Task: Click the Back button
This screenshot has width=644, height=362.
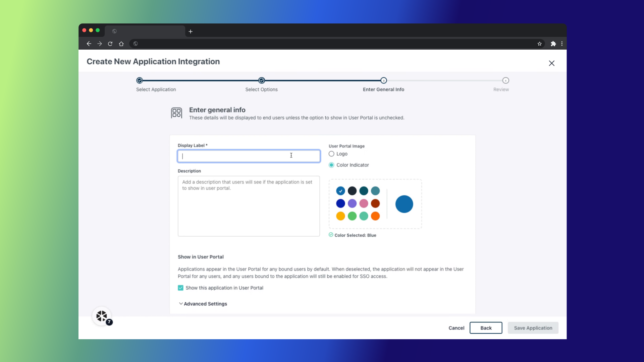Action: pos(486,328)
